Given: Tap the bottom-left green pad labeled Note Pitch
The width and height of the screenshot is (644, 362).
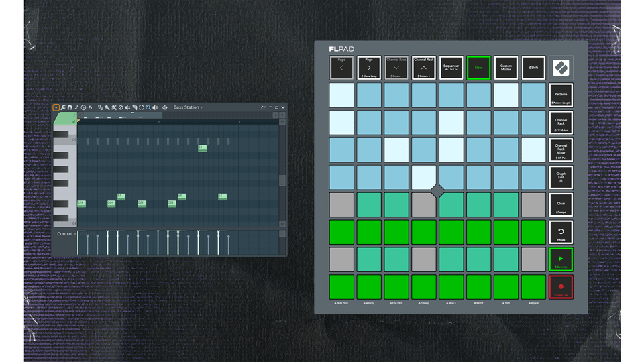Looking at the screenshot, I should pos(341,288).
